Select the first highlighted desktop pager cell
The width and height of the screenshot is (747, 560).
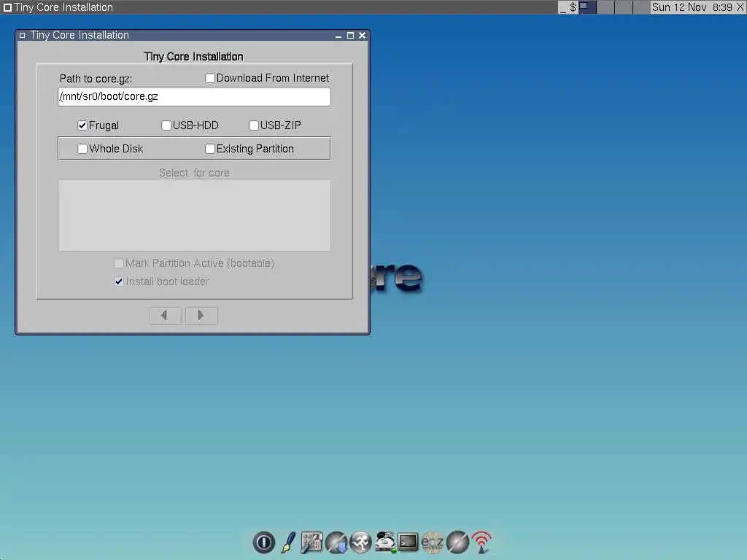click(x=587, y=7)
